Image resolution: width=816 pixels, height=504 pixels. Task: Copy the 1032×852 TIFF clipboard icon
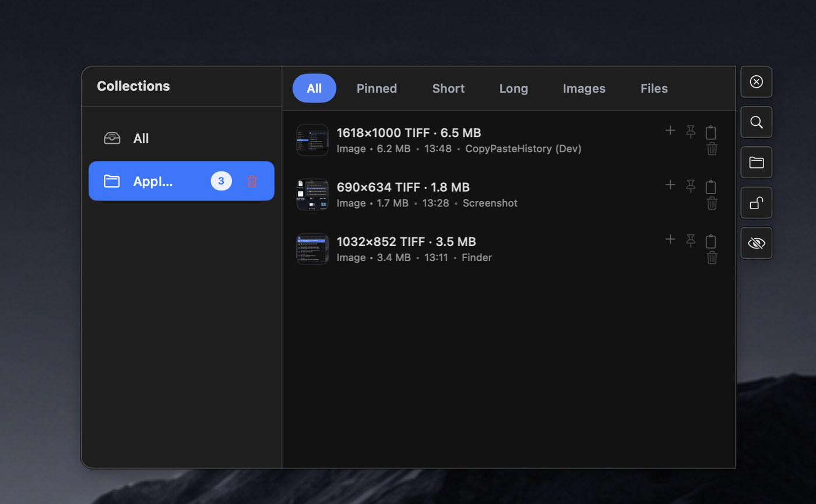pos(711,241)
